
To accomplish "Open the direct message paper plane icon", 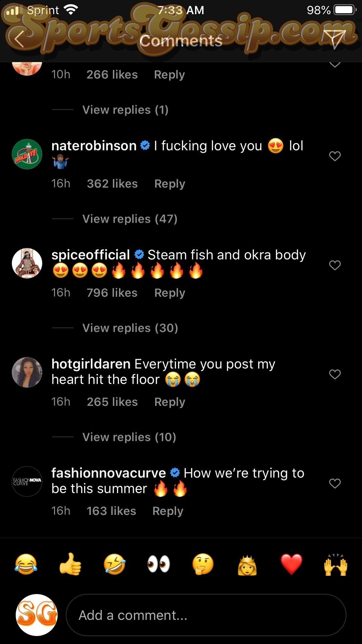I will [x=335, y=39].
